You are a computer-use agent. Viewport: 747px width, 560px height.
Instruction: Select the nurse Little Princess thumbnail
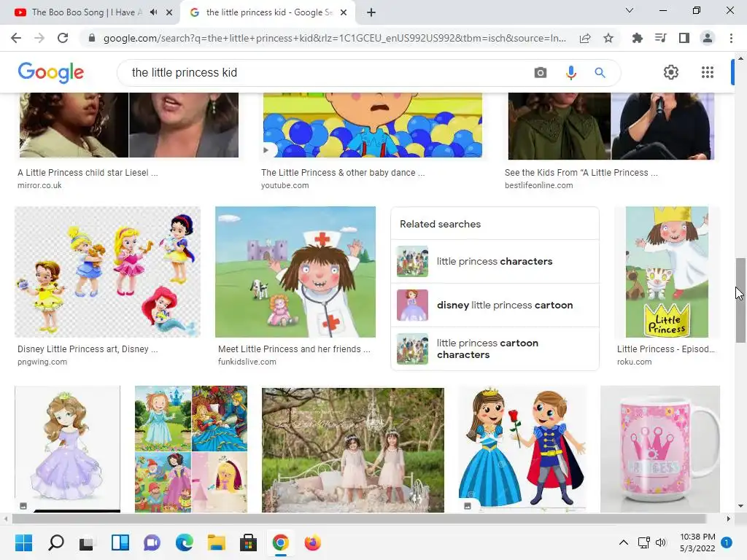[295, 272]
